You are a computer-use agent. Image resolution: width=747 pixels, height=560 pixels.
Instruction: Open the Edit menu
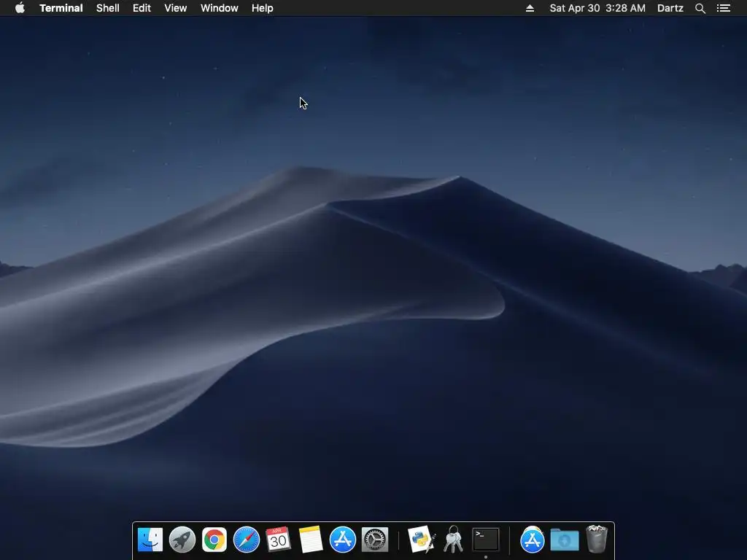(142, 8)
